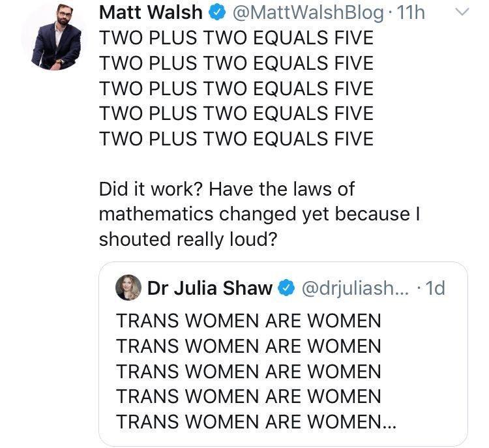Click the first TWO PLUS TWO EQUALS FIVE line
The height and width of the screenshot is (448, 489).
pyautogui.click(x=236, y=38)
